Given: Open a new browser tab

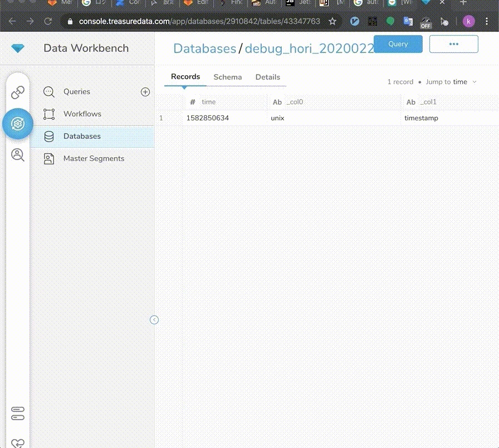Looking at the screenshot, I should (x=463, y=3).
